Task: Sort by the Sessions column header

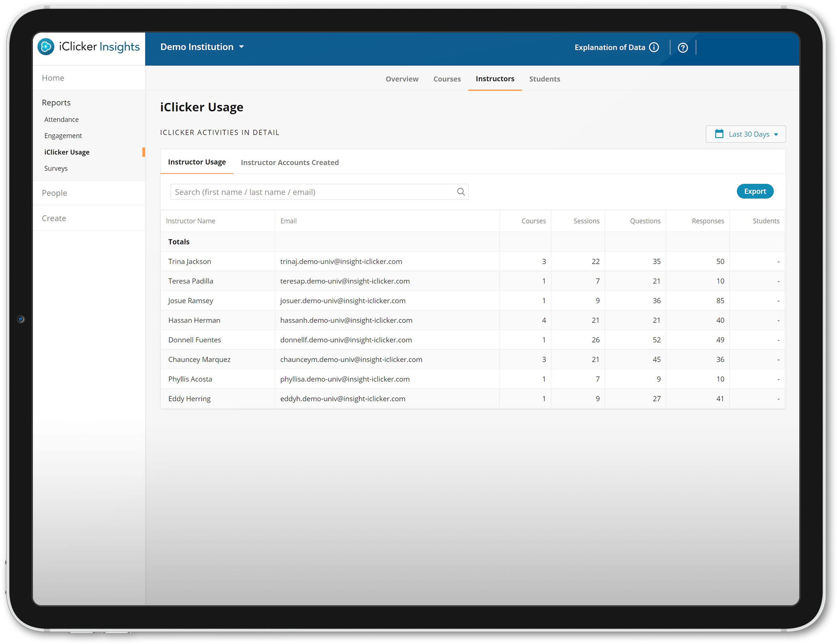Action: click(586, 221)
